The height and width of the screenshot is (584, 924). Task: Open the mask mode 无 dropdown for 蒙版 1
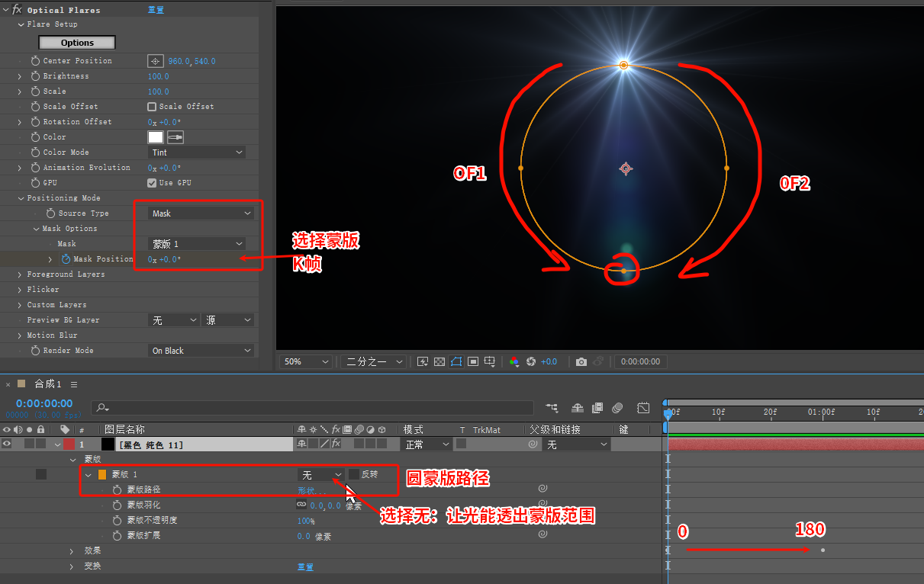(320, 474)
